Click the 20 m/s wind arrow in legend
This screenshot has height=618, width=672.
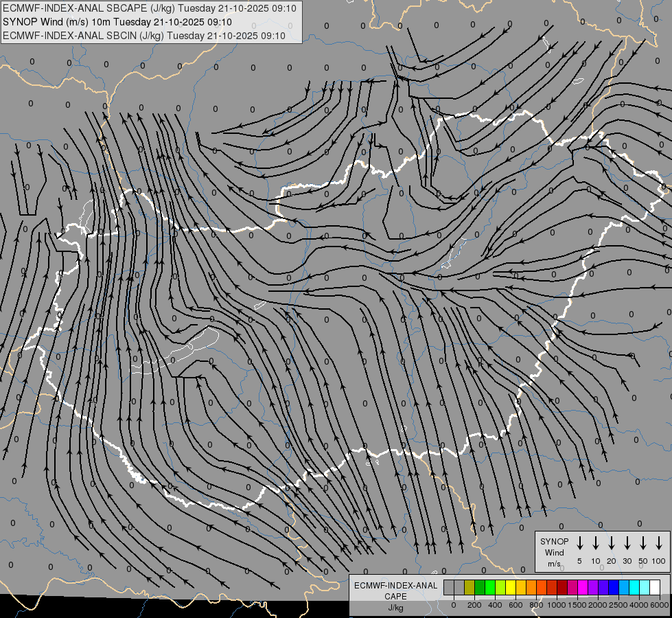[611, 543]
